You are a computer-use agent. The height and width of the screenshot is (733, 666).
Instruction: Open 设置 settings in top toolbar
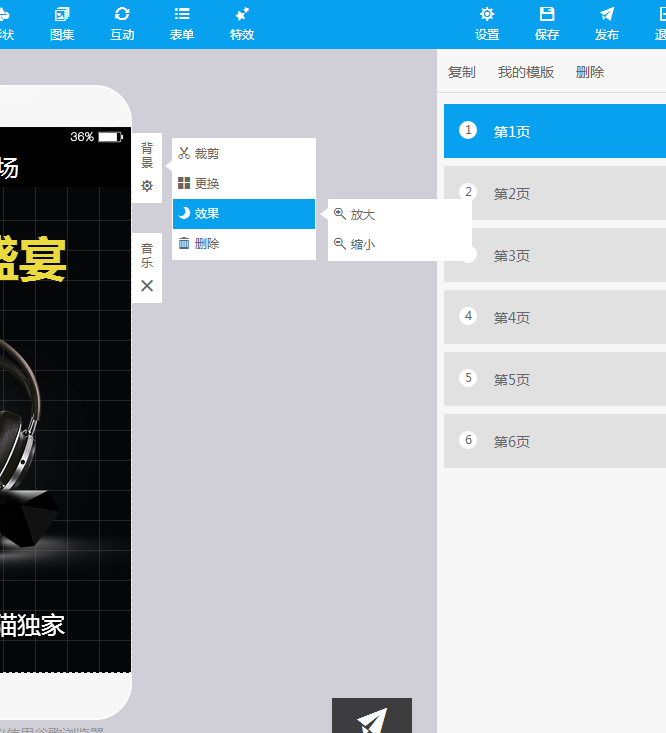(x=487, y=24)
